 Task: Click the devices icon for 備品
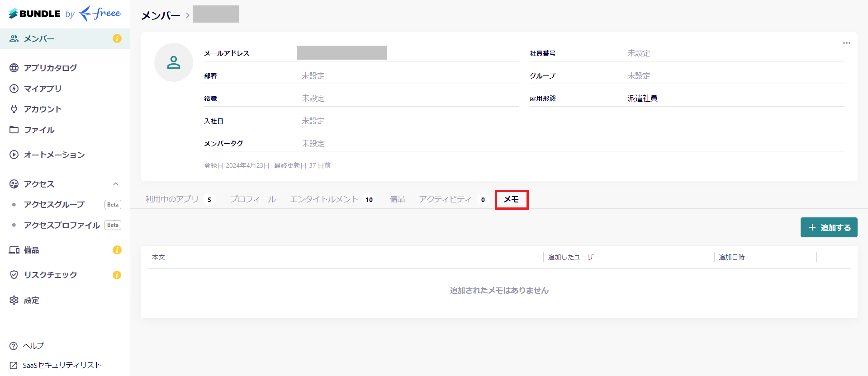pos(14,250)
